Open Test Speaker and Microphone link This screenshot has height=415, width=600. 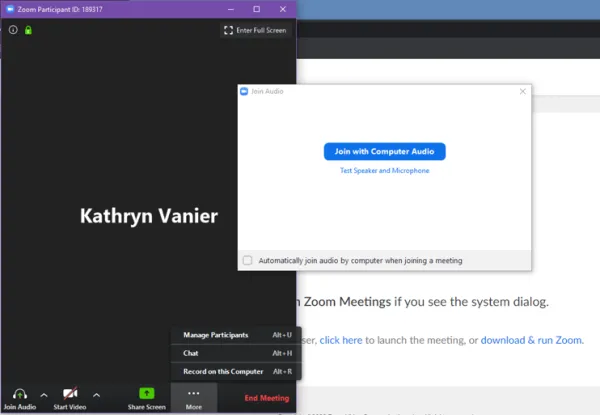coord(385,171)
